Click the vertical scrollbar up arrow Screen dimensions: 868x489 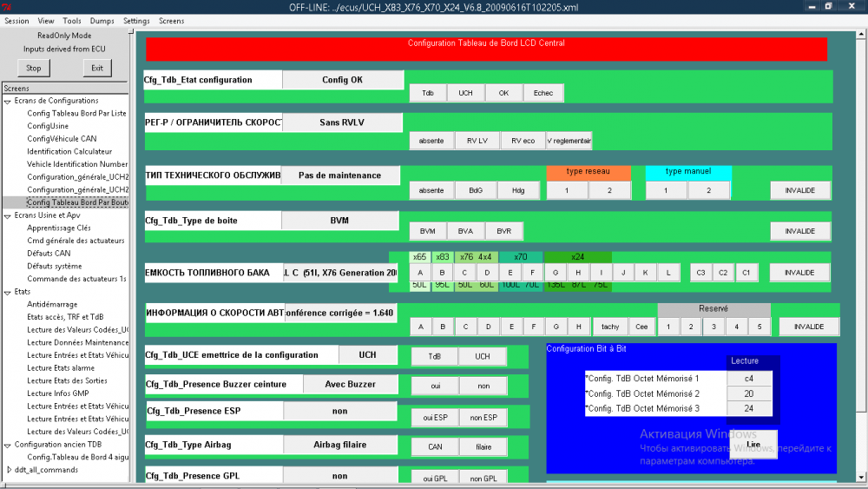[x=861, y=35]
